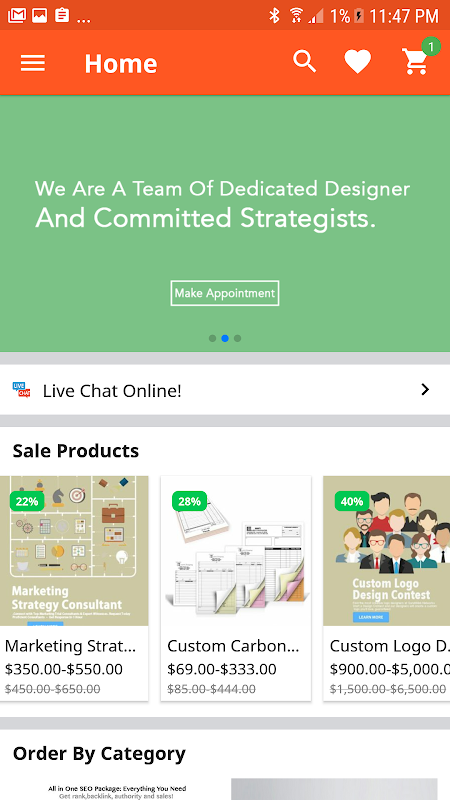This screenshot has width=450, height=800.
Task: Tap the search magnifier icon
Action: [305, 62]
